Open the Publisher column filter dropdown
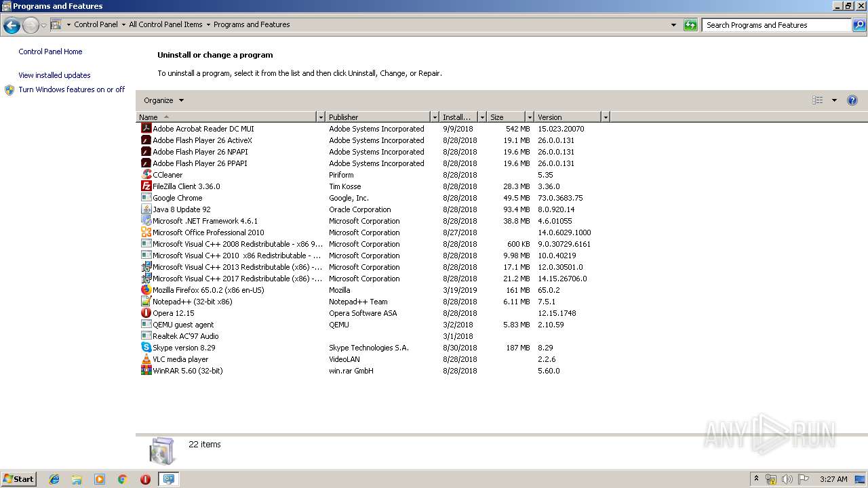The image size is (868, 488). click(435, 117)
